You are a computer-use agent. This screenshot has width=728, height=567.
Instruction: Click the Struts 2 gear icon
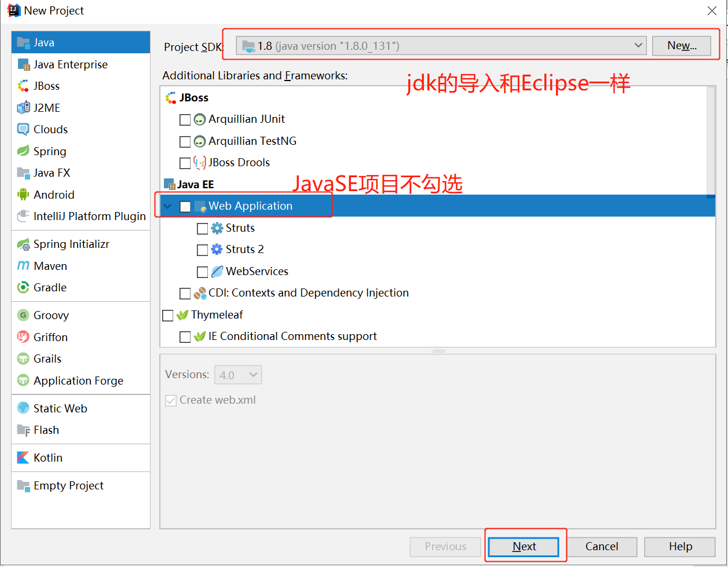[217, 250]
